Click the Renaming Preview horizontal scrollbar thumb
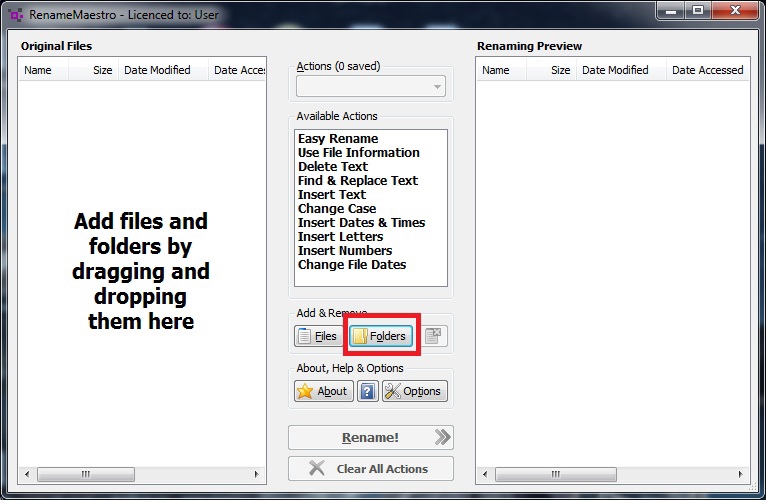This screenshot has width=766, height=502. [x=556, y=474]
